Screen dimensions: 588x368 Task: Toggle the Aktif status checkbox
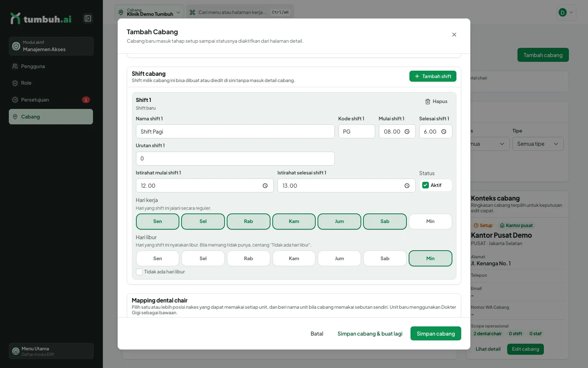point(426,185)
